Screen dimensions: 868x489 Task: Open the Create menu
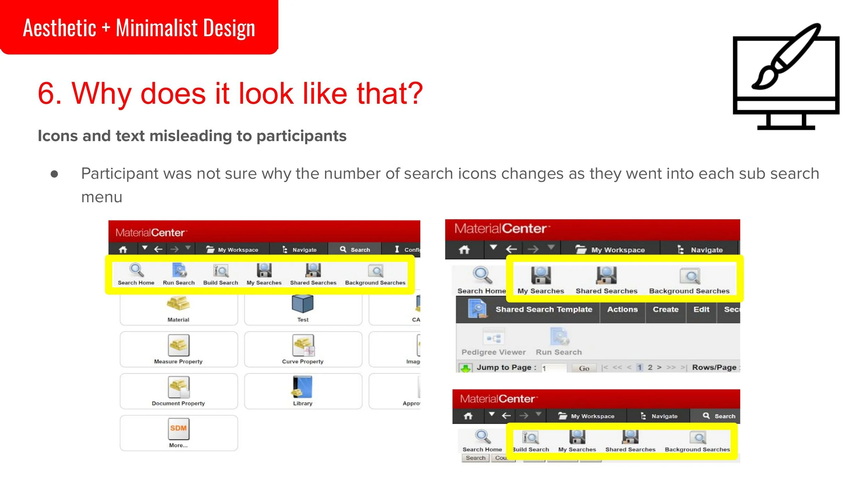[x=665, y=309]
